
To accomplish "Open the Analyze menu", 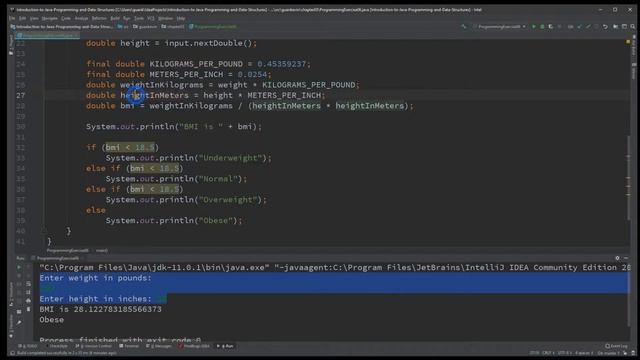I will 81,18.
